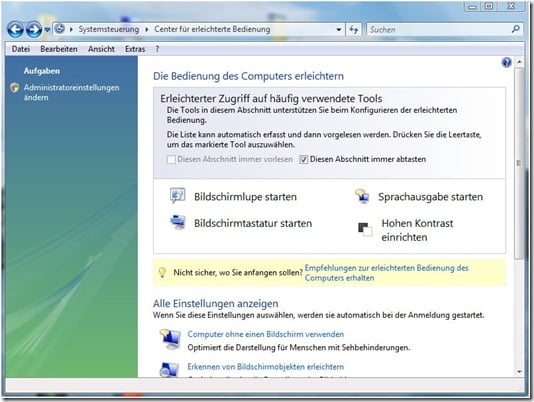Refresh the view with the refresh icon
The image size is (534, 402).
pyautogui.click(x=354, y=30)
